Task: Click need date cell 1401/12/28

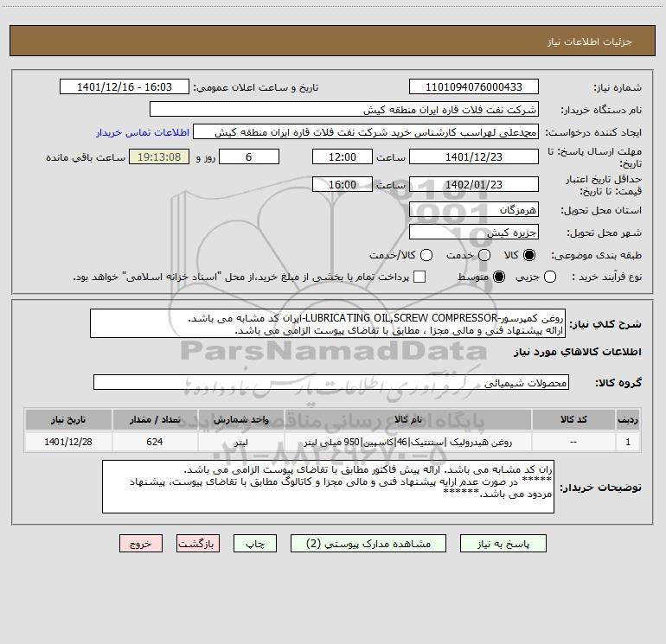Action: click(68, 442)
